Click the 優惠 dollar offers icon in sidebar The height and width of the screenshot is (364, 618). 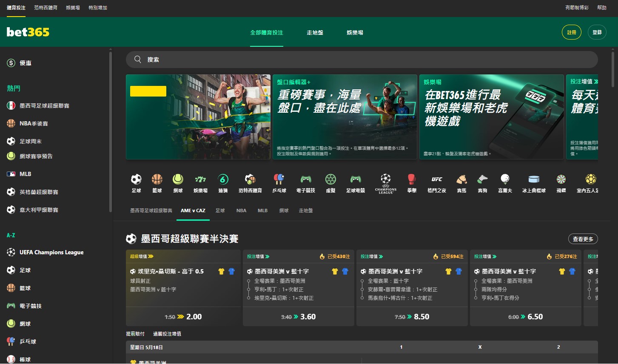(x=11, y=63)
